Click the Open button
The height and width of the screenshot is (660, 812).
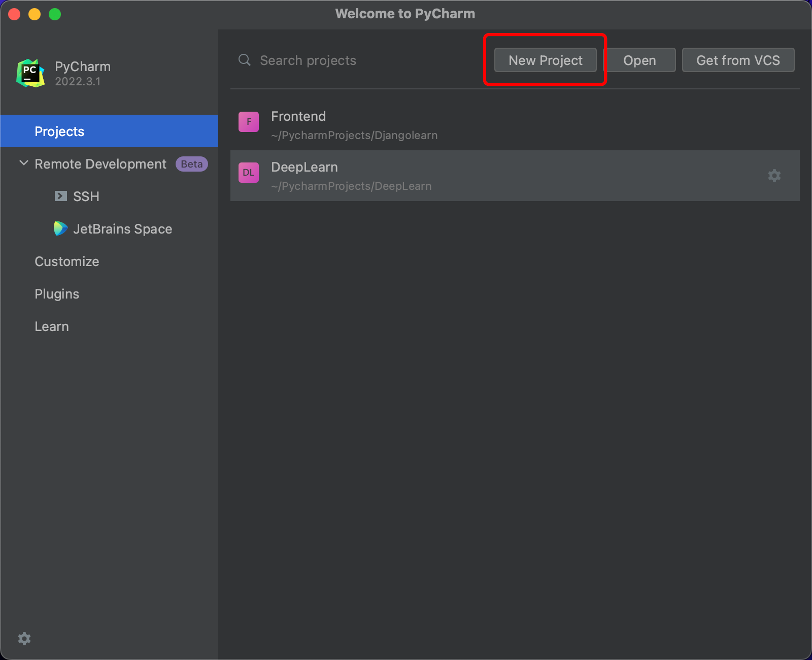click(x=639, y=60)
